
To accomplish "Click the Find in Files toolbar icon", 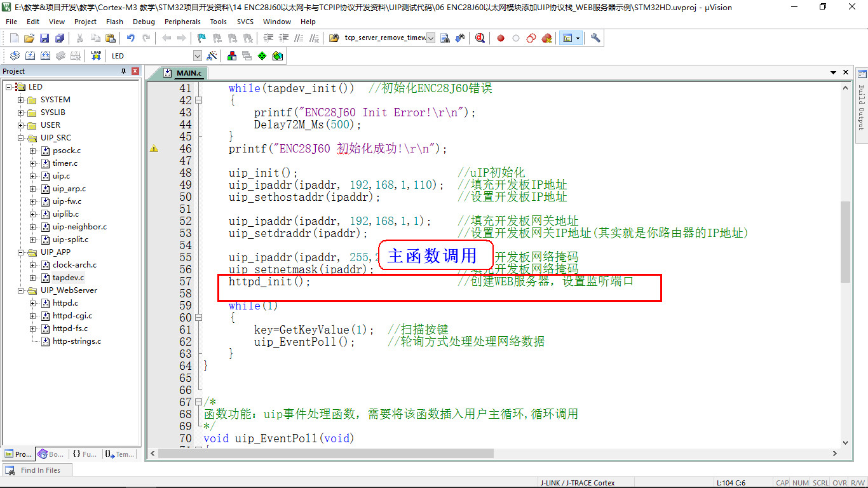I will (x=334, y=38).
